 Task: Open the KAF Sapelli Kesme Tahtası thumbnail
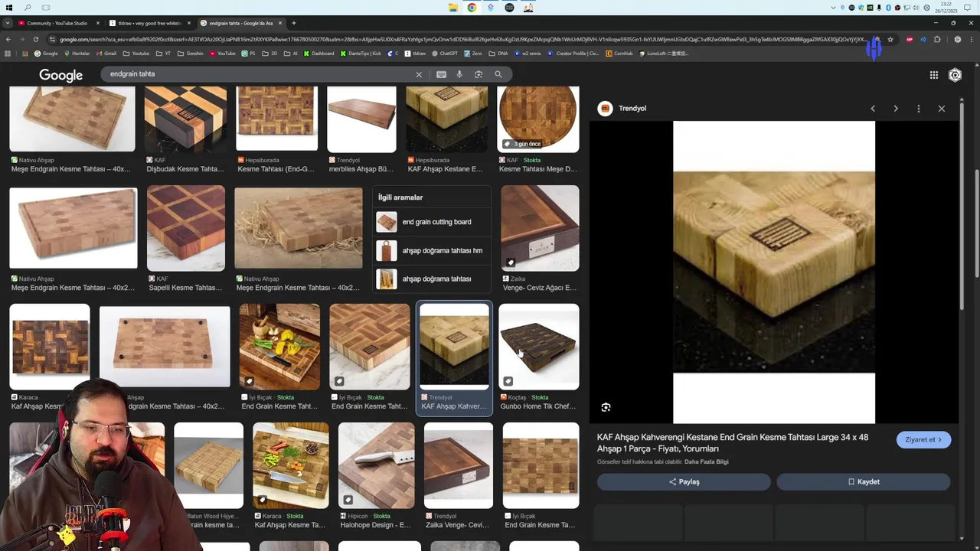[x=186, y=228]
